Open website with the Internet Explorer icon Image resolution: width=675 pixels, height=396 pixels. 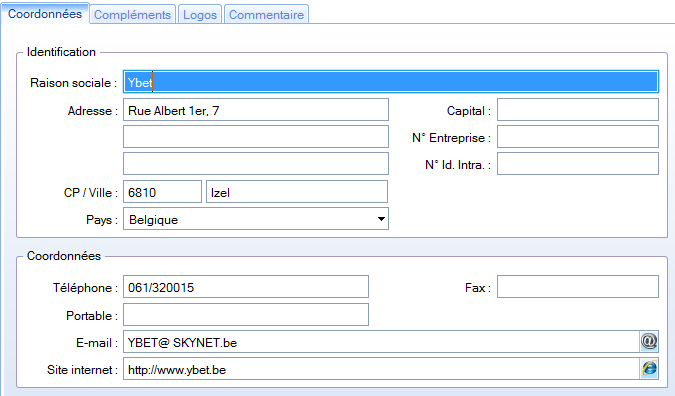[x=649, y=369]
